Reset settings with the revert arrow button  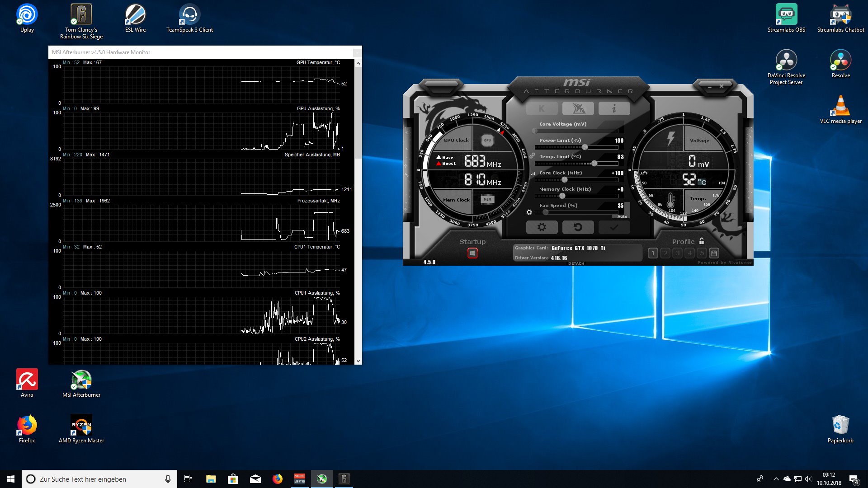click(x=578, y=227)
